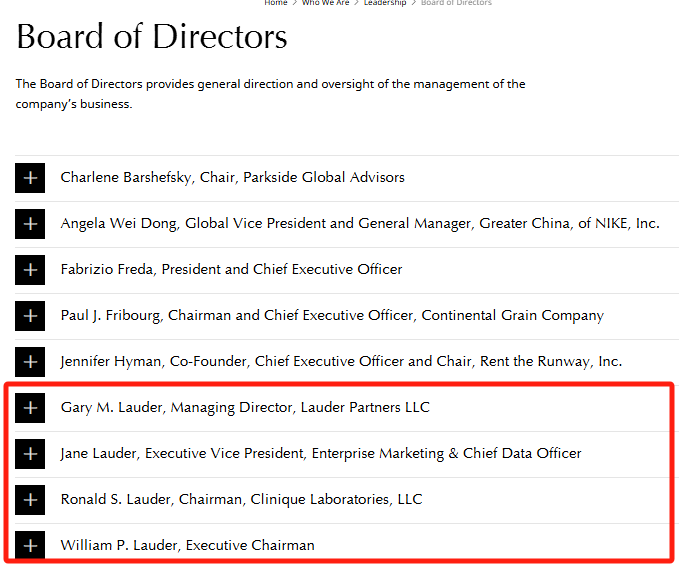Click Fabrizio Freda, President and CEO text

(x=231, y=270)
